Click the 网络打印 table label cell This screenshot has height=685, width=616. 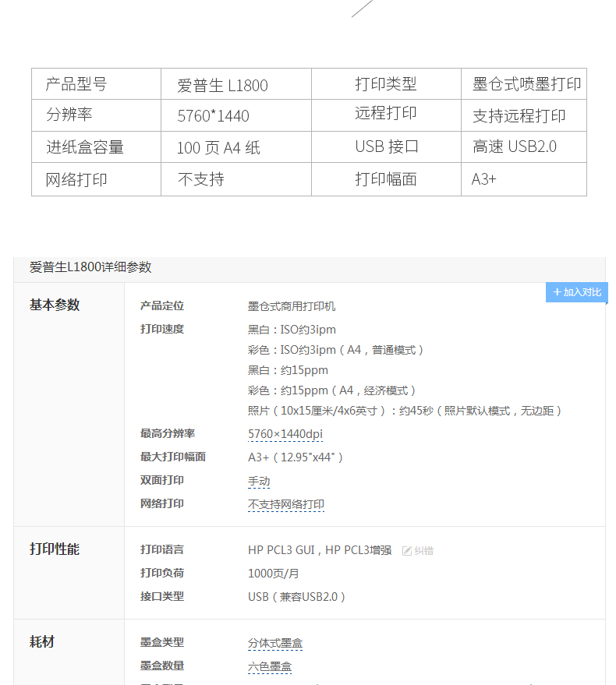pyautogui.click(x=96, y=179)
